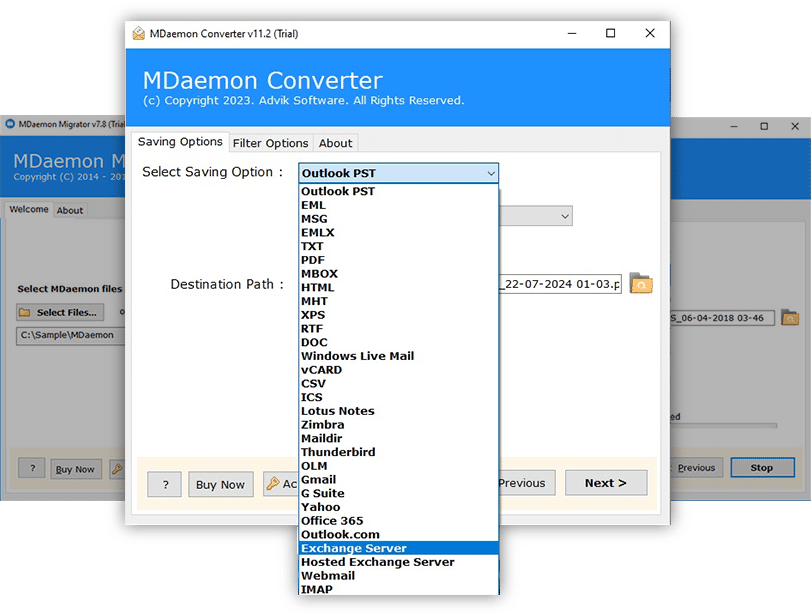Choose Gmail saving option
The image size is (811, 616).
[398, 479]
